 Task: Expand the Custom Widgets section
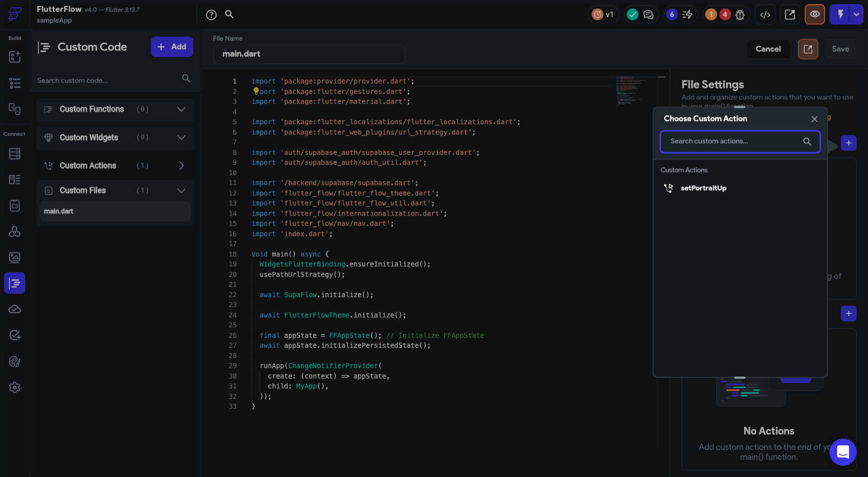181,137
